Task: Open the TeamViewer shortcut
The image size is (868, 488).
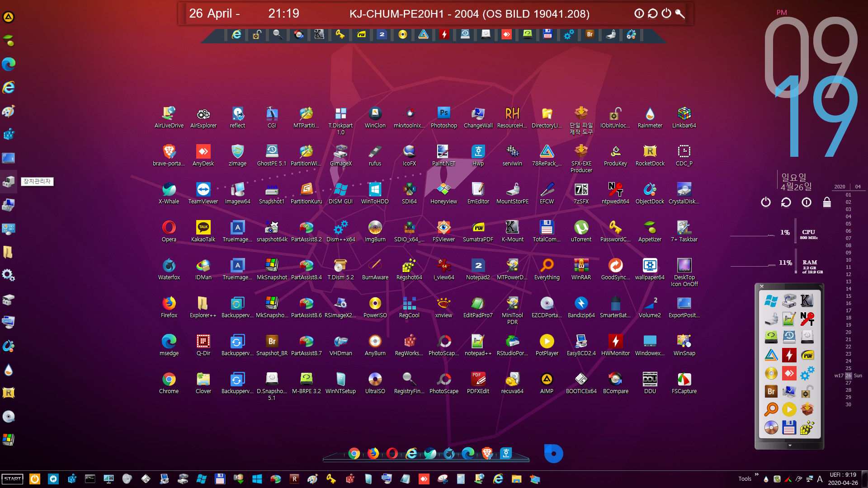Action: point(203,194)
